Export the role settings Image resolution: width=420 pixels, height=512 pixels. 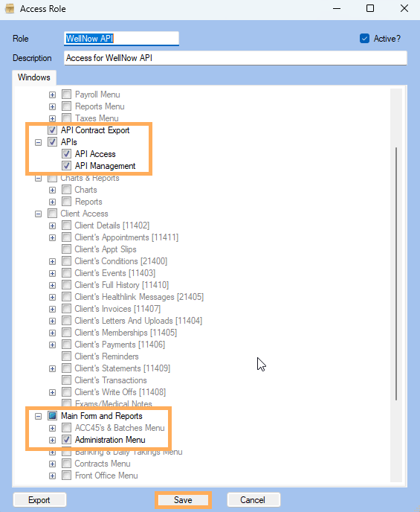39,500
